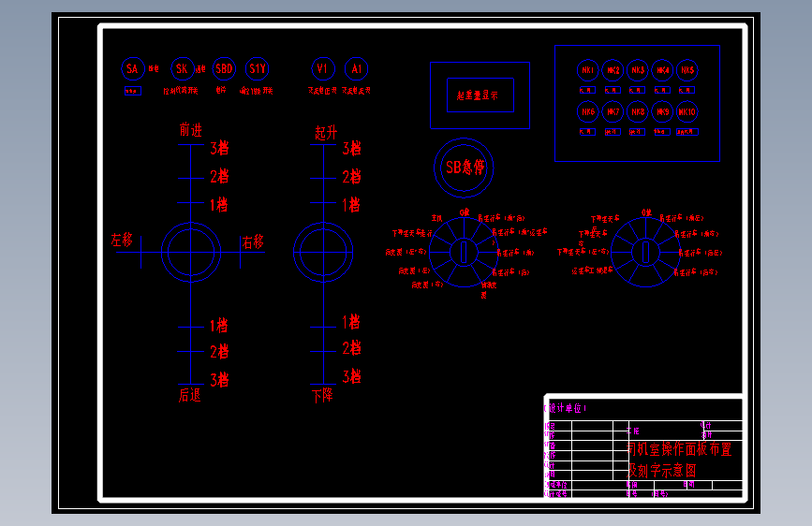Click the 3档 label above 后退
Screen dimensions: 812x526
tap(219, 380)
